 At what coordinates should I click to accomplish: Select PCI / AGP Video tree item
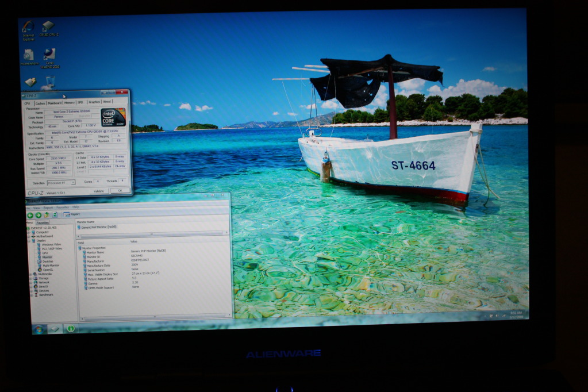point(52,249)
